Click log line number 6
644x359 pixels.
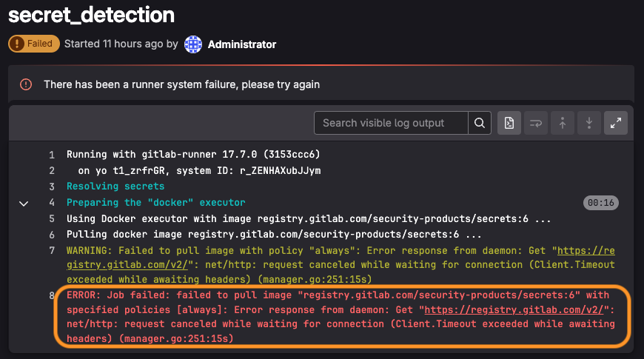point(52,235)
